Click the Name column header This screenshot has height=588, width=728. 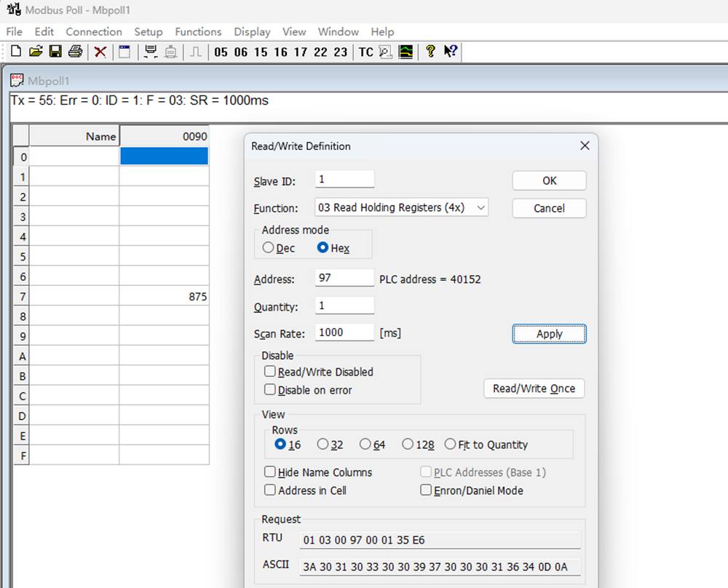(x=74, y=136)
